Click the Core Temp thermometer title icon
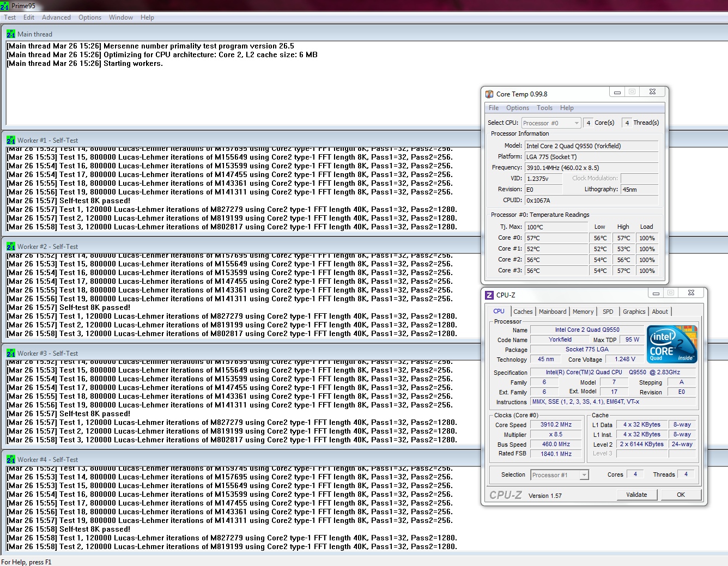 (489, 94)
